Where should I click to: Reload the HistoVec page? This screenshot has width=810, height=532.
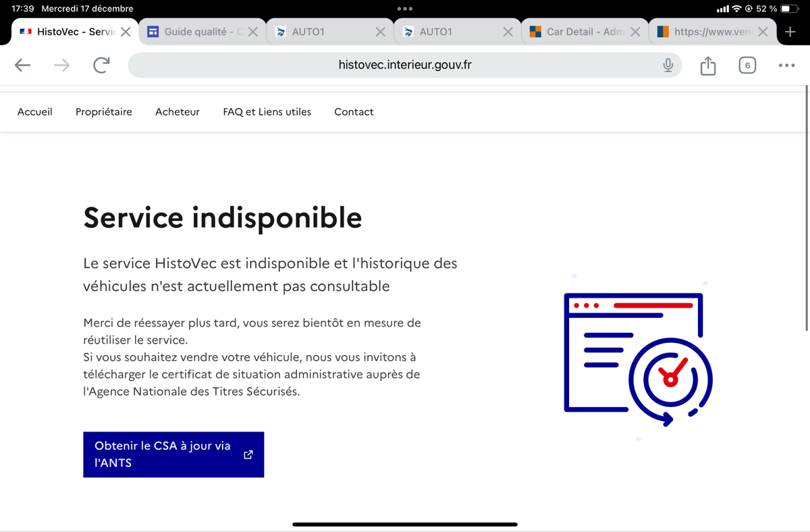(101, 65)
